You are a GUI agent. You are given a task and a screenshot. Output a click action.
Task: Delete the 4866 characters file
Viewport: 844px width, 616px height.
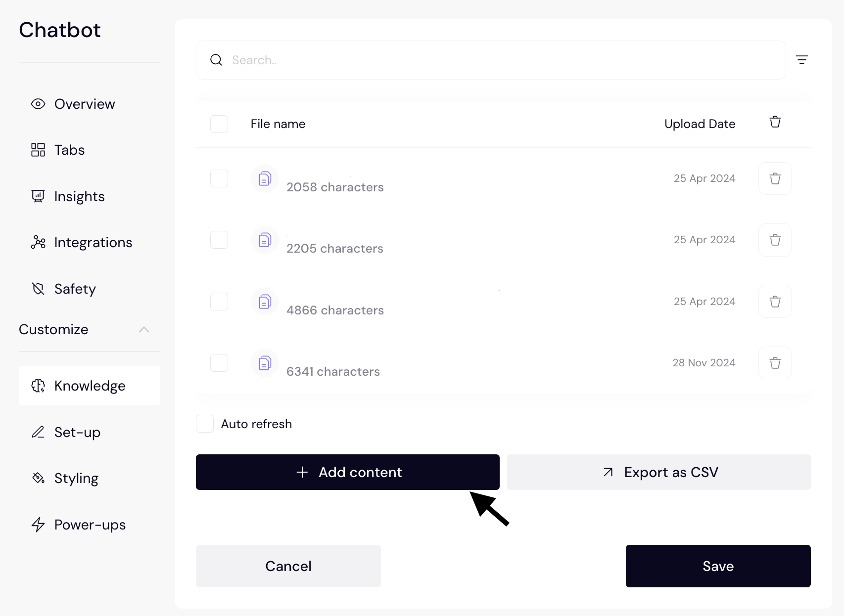(775, 302)
